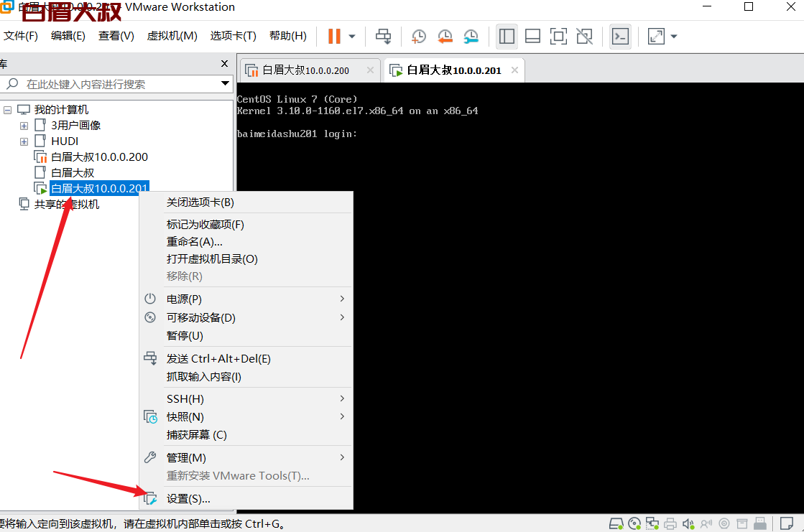
Task: Open the stretch display dropdown arrow
Action: point(674,37)
